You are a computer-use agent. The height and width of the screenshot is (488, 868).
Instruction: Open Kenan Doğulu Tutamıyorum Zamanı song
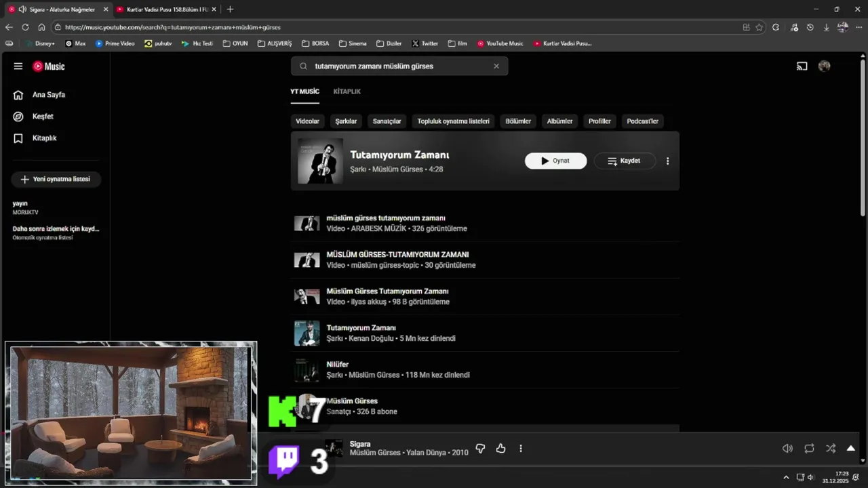pyautogui.click(x=485, y=333)
